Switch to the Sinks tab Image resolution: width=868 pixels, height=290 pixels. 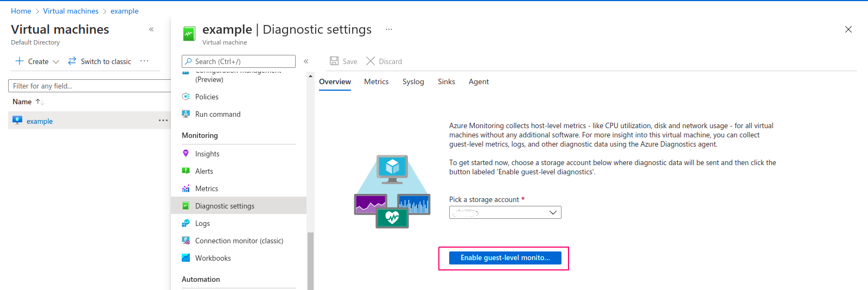coord(446,81)
